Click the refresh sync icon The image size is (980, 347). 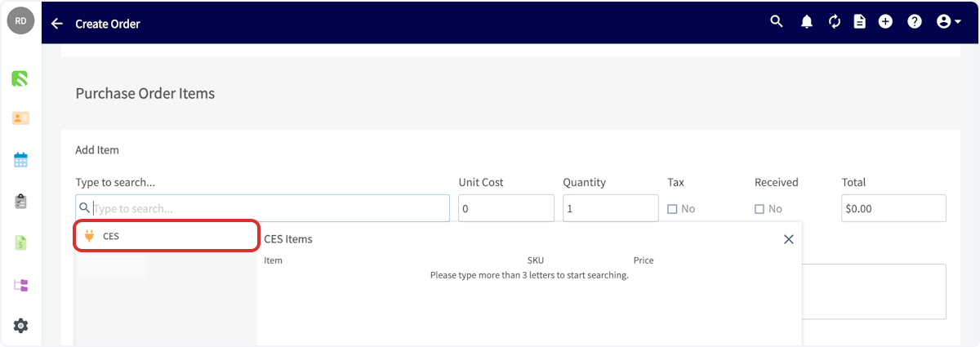(834, 22)
